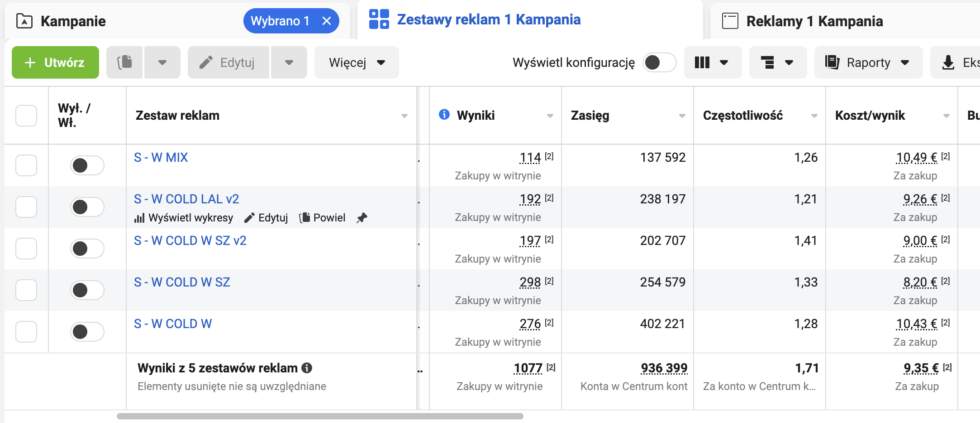Image resolution: width=980 pixels, height=423 pixels.
Task: Expand the Więcej dropdown menu
Action: (x=357, y=62)
